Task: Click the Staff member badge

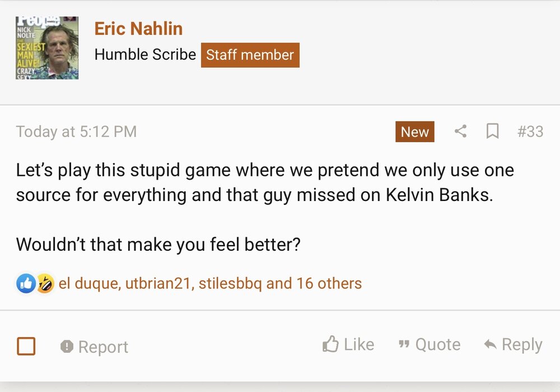Action: click(x=250, y=55)
